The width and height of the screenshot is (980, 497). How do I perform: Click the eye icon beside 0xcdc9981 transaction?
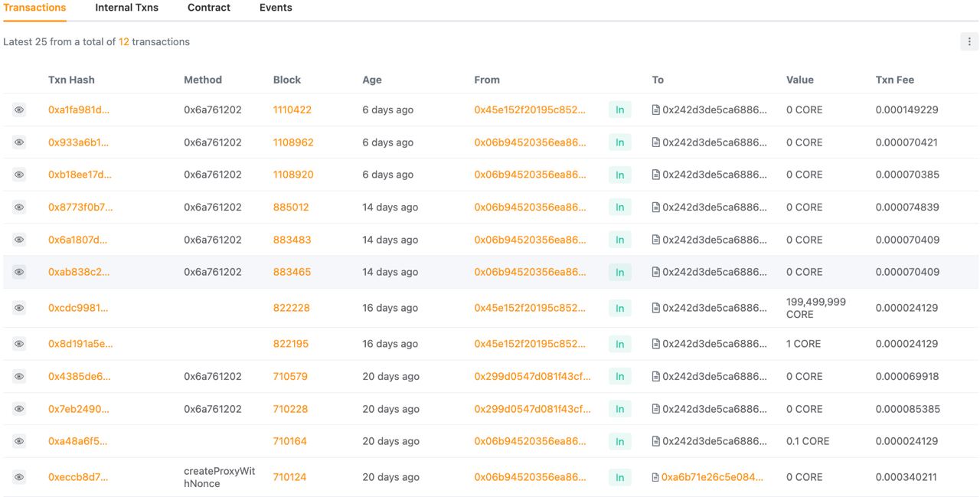[19, 308]
